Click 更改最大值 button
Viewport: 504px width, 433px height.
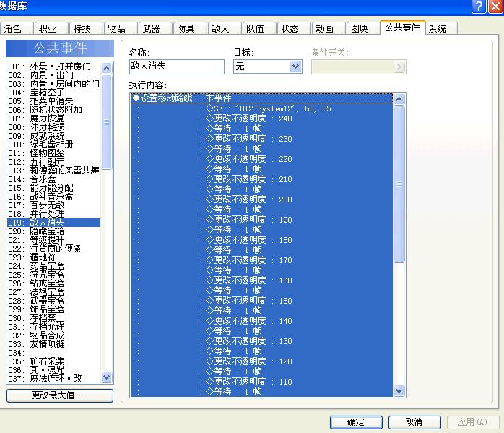coord(60,395)
